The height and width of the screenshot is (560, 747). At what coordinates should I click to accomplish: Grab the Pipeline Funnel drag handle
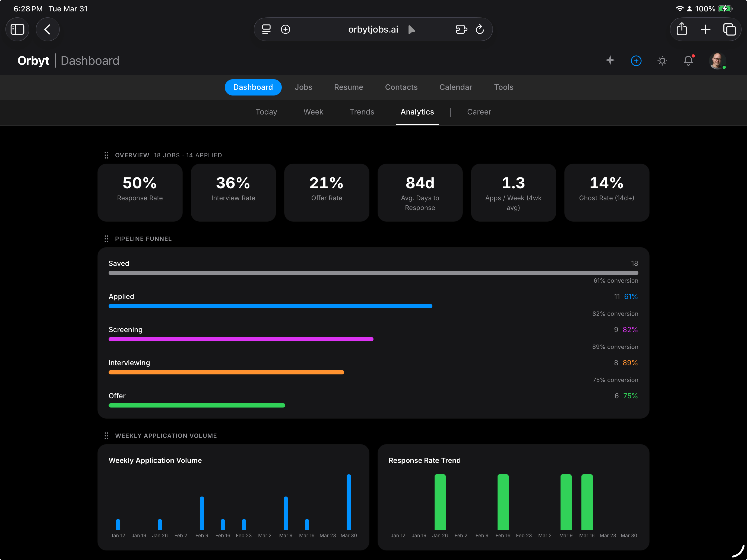[106, 239]
